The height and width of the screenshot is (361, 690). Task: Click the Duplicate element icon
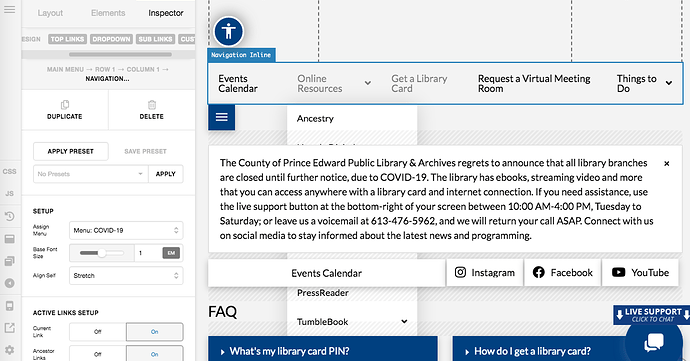point(65,105)
